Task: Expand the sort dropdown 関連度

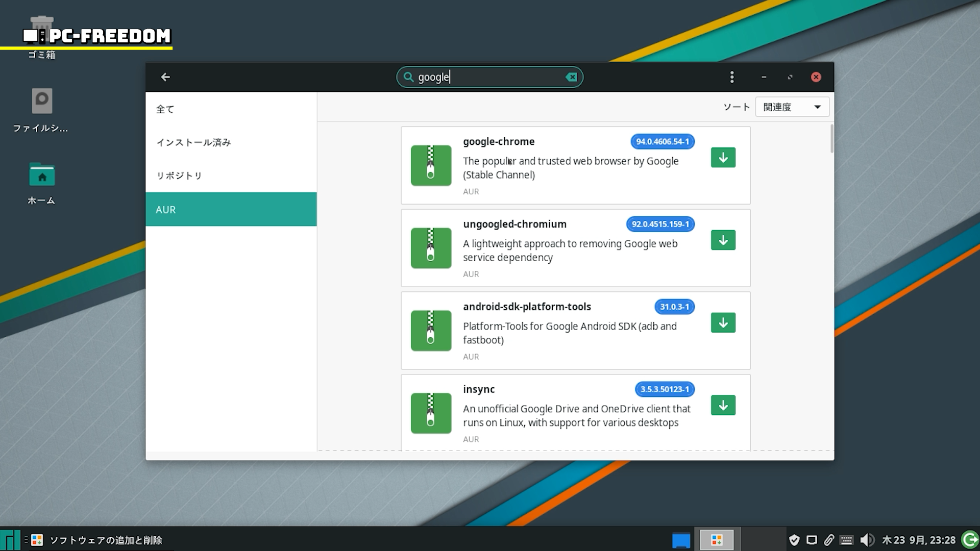Action: tap(792, 107)
